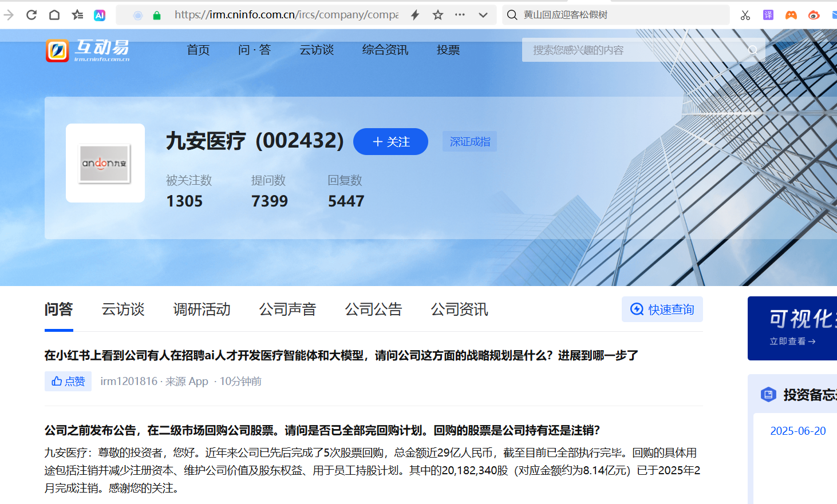Expand the address bar dropdown chevron
The height and width of the screenshot is (504, 837).
483,15
